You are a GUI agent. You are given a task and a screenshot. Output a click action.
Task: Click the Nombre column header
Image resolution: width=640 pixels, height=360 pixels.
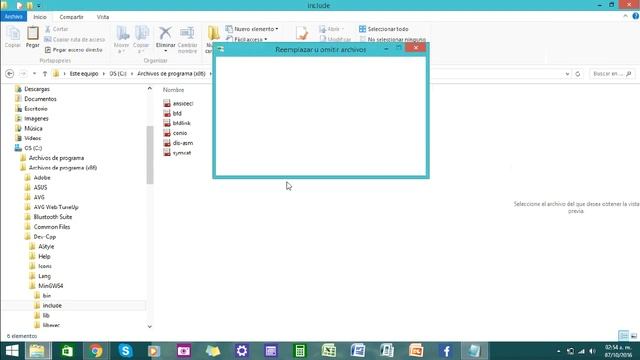[x=173, y=90]
